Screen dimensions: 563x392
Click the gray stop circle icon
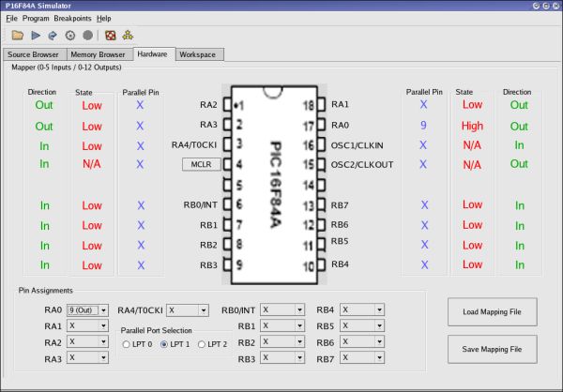(87, 36)
